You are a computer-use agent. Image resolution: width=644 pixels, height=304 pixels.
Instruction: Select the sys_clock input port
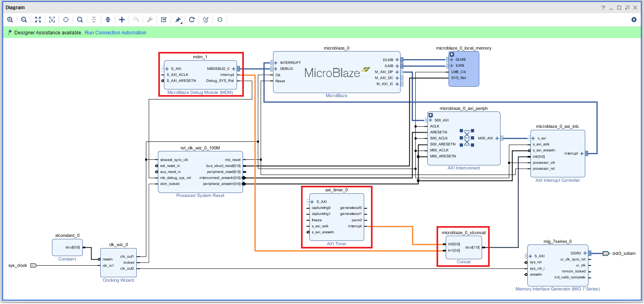point(33,266)
